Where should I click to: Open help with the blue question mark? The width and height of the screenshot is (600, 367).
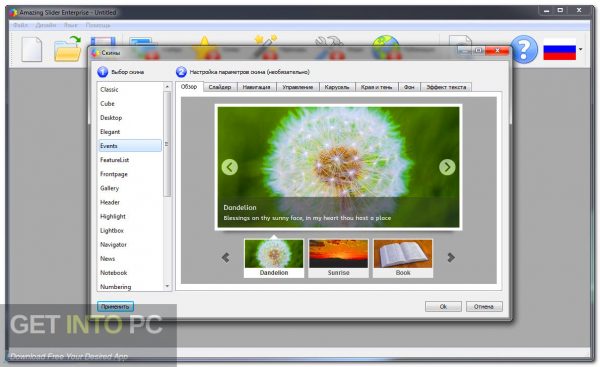[x=524, y=49]
